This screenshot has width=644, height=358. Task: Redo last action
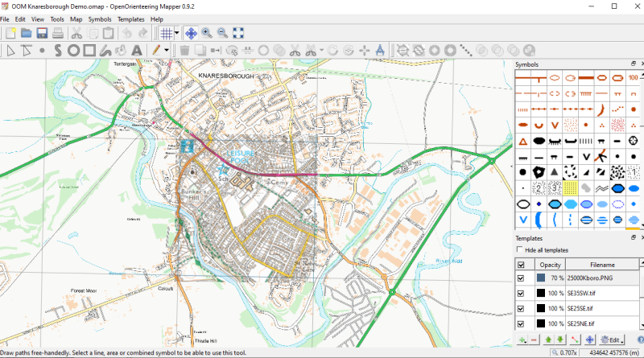click(x=142, y=33)
